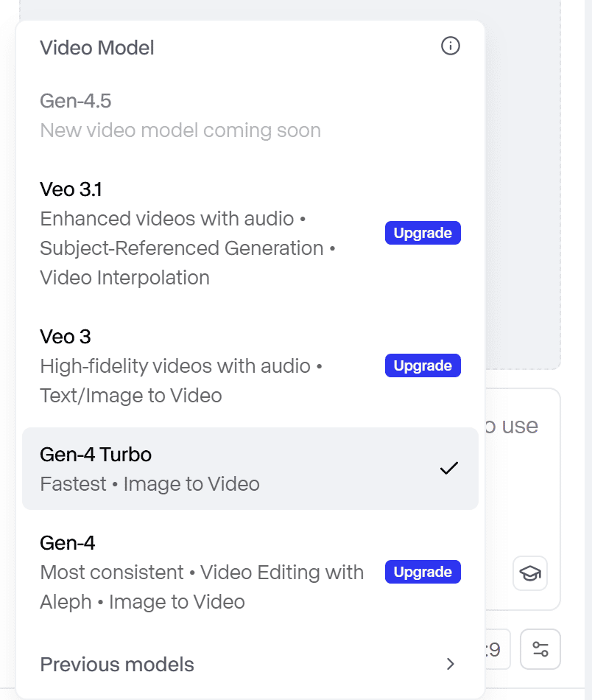
Task: Click the graduation cap icon
Action: click(x=529, y=573)
